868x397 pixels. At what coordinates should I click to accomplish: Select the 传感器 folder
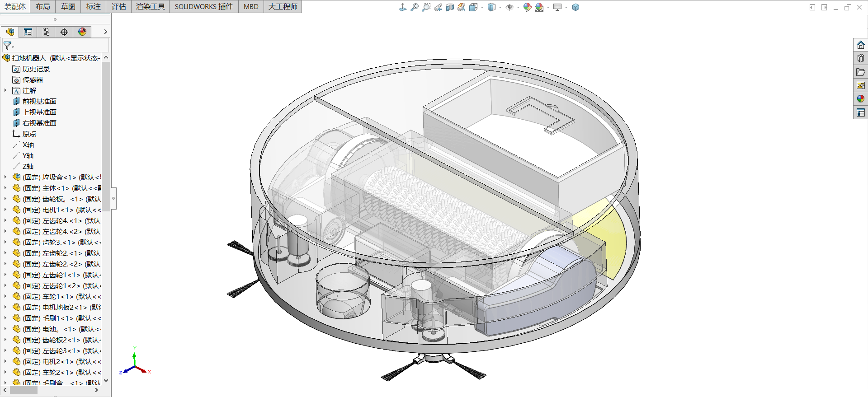click(28, 79)
